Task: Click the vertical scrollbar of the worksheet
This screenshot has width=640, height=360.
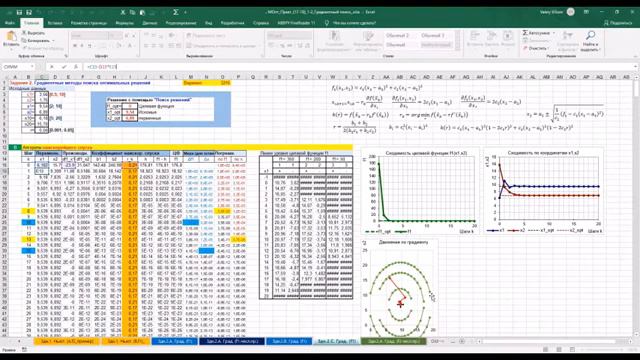Action: click(636, 207)
